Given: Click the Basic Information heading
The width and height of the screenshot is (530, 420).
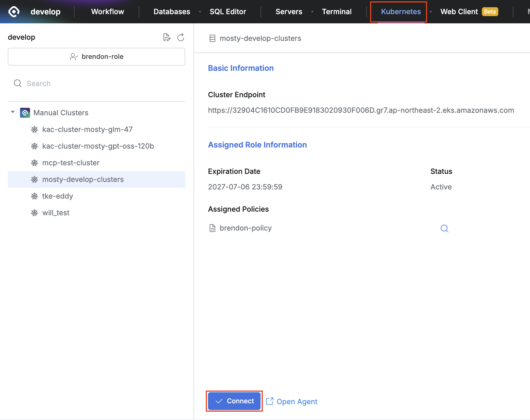Looking at the screenshot, I should (x=241, y=68).
